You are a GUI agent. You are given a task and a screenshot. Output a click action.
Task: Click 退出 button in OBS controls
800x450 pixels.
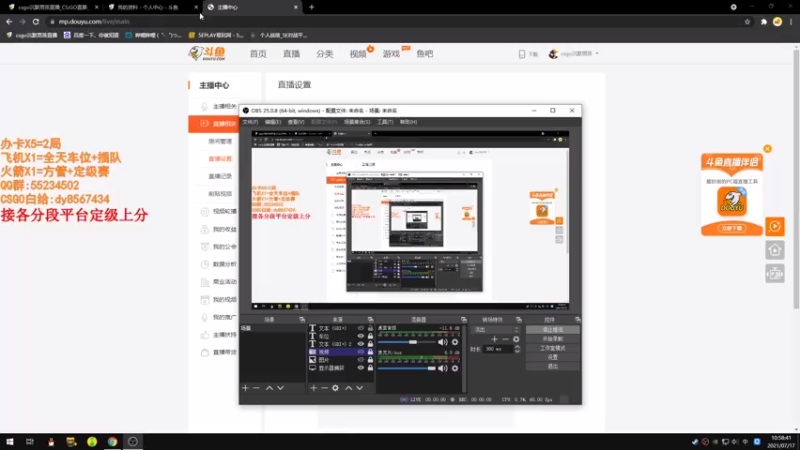553,366
